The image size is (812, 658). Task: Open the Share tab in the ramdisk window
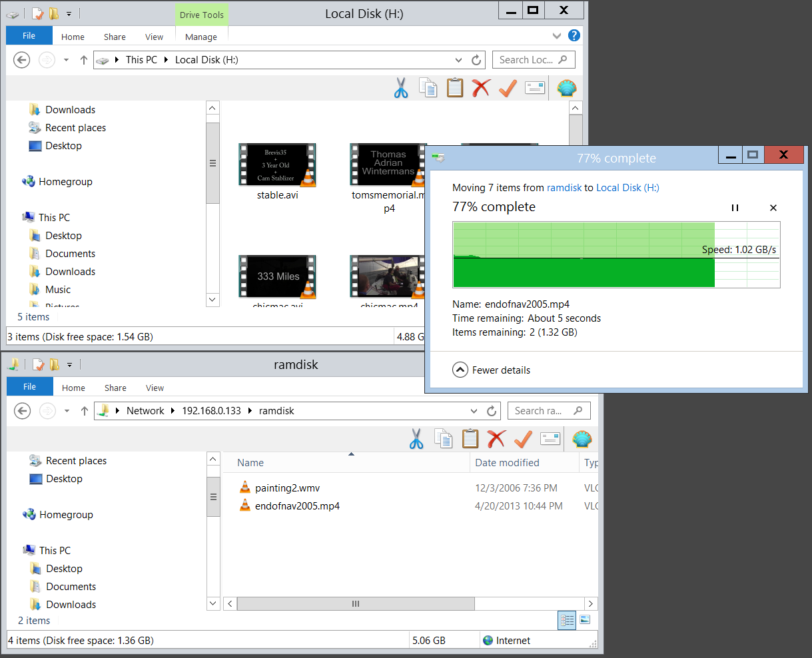tap(115, 387)
